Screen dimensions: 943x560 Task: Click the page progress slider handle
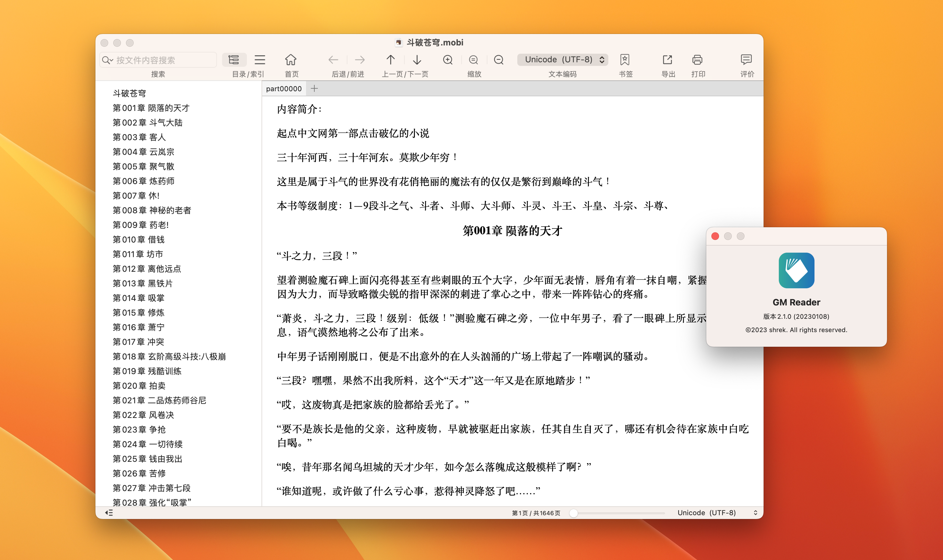click(x=573, y=513)
